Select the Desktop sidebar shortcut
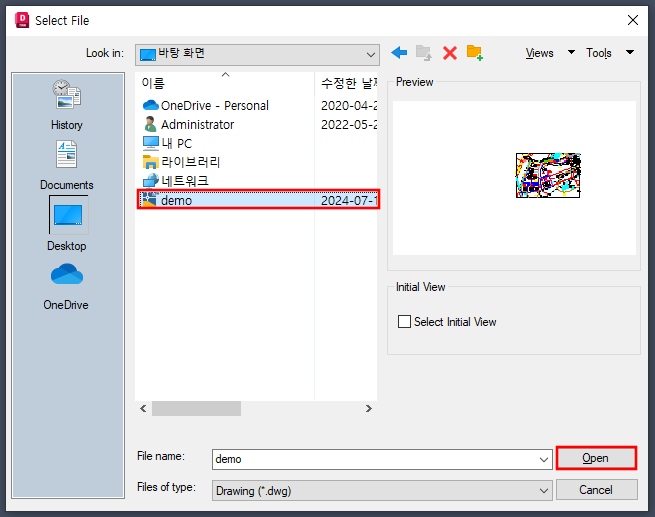 (67, 223)
